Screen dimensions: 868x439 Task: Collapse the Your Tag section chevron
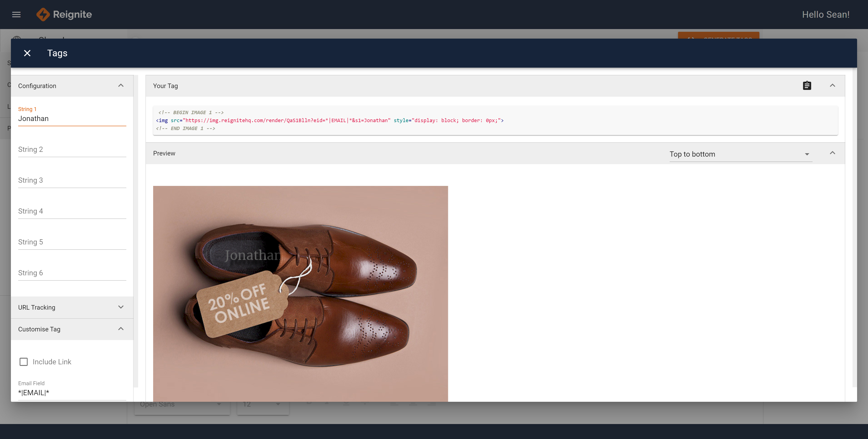point(832,86)
